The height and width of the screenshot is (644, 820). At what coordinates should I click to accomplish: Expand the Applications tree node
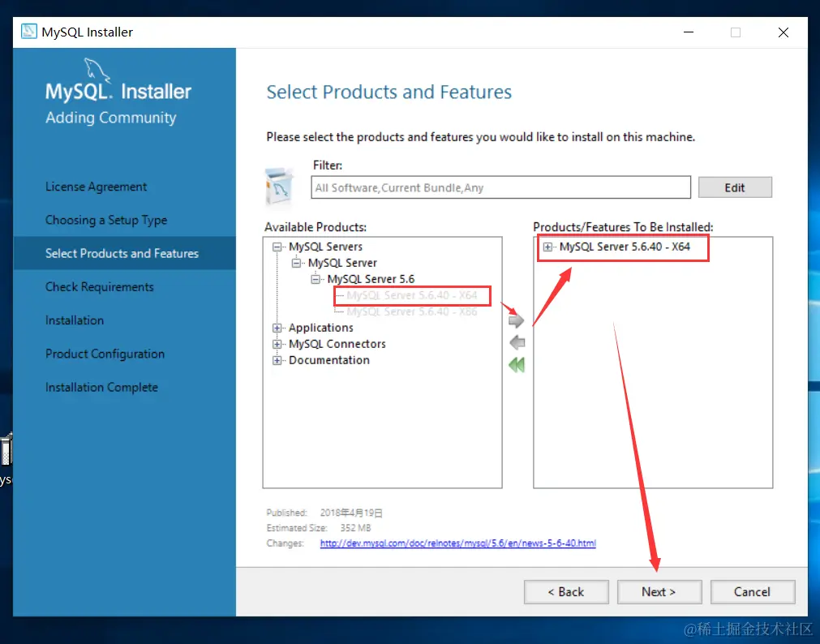(277, 328)
